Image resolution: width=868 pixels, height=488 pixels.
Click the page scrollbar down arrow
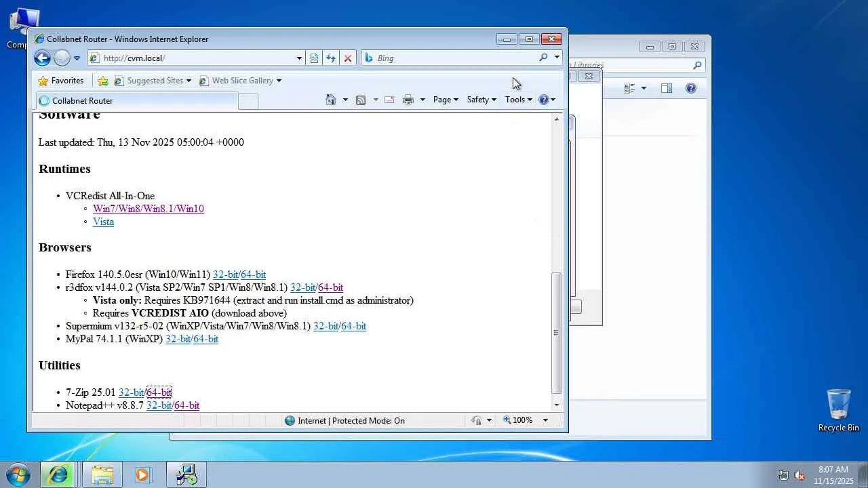tap(557, 405)
